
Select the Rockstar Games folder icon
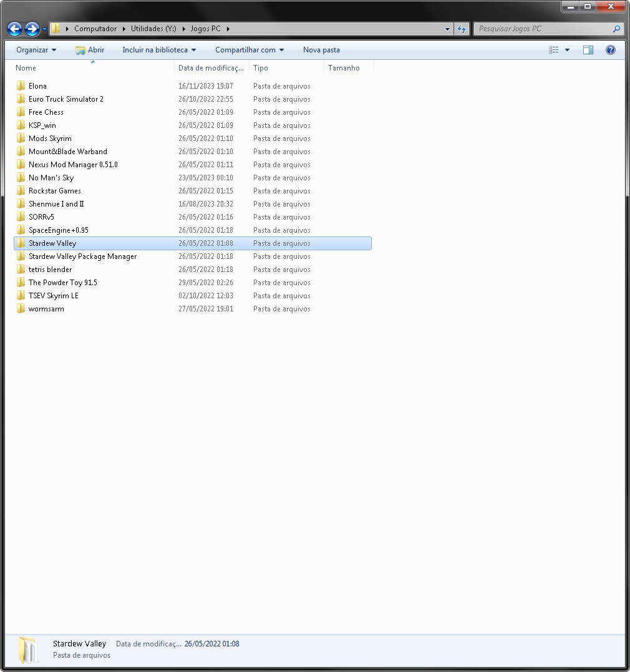pyautogui.click(x=21, y=191)
